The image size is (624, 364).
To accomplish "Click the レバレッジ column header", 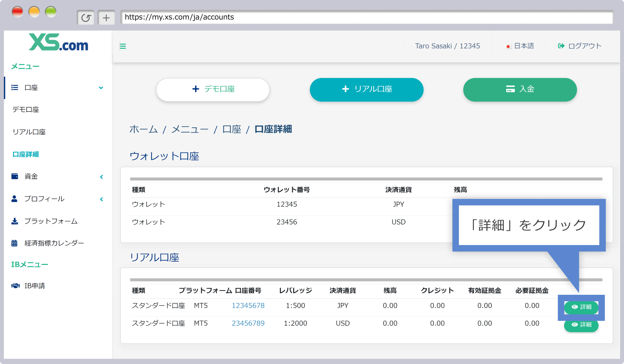I will [295, 291].
